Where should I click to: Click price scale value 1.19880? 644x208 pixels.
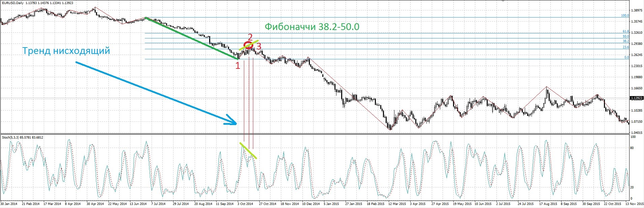(x=637, y=77)
